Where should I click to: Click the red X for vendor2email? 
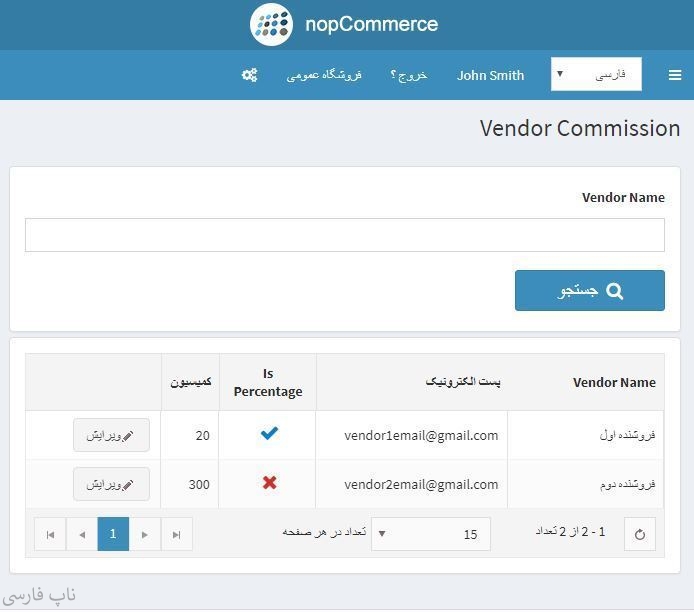pos(268,483)
